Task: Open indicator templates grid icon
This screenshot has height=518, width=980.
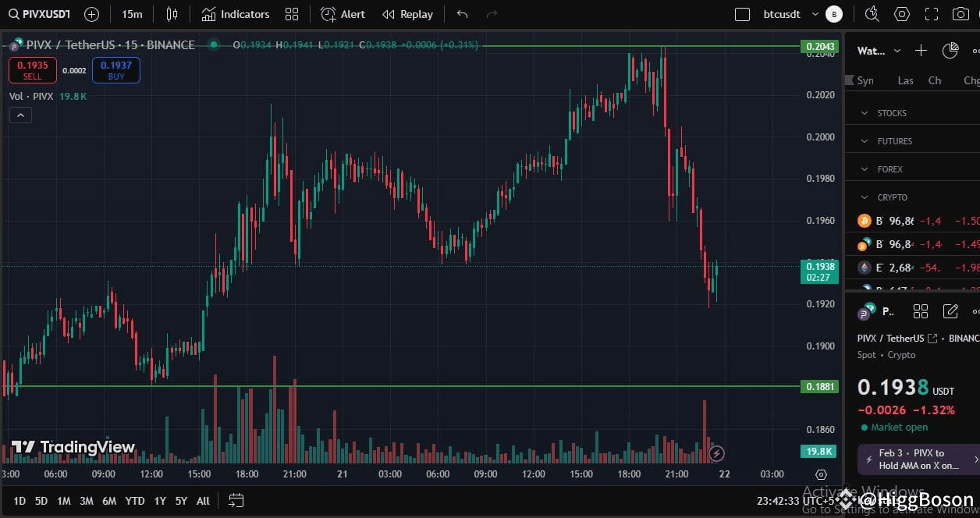Action: tap(292, 14)
